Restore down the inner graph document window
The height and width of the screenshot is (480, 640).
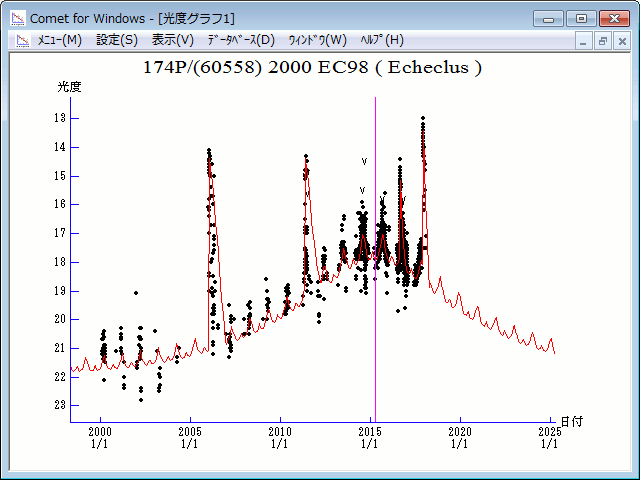(603, 41)
